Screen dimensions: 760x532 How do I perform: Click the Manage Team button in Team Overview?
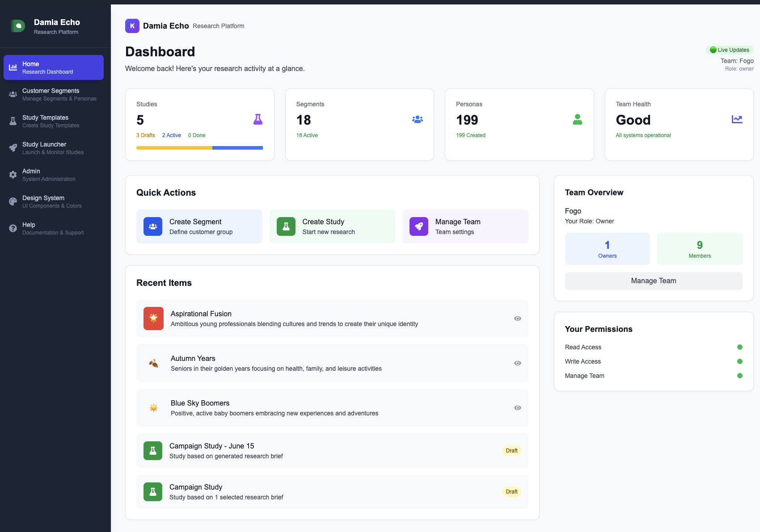(654, 281)
